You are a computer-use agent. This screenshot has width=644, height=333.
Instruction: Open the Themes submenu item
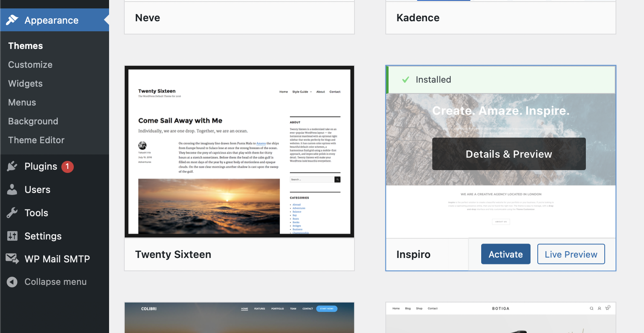[x=26, y=46]
